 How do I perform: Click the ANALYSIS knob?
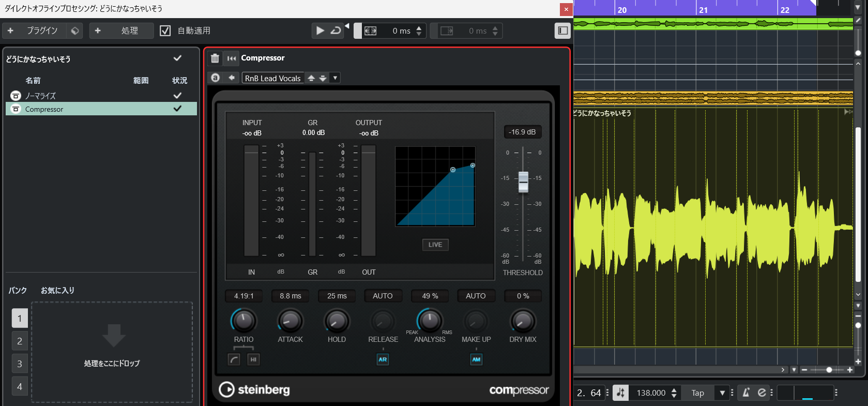tap(430, 321)
